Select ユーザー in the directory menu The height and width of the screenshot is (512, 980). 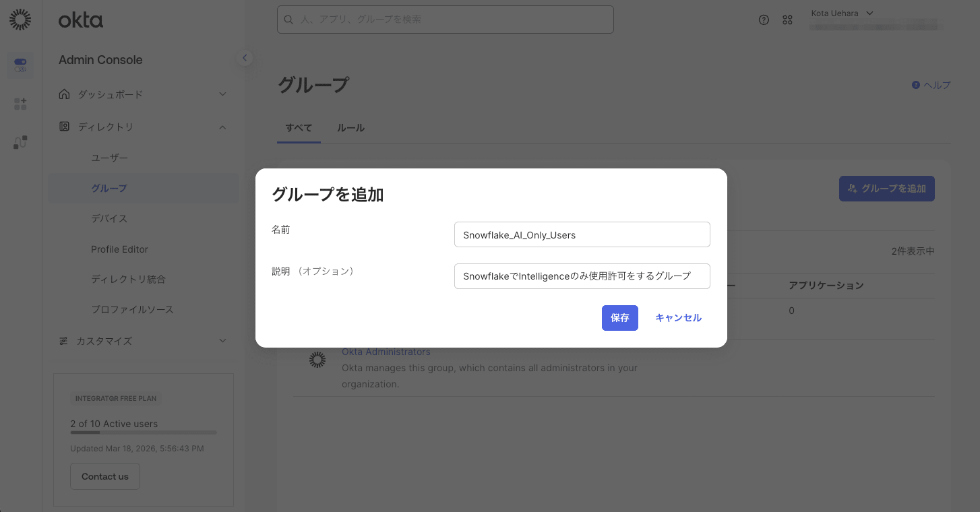[109, 158]
